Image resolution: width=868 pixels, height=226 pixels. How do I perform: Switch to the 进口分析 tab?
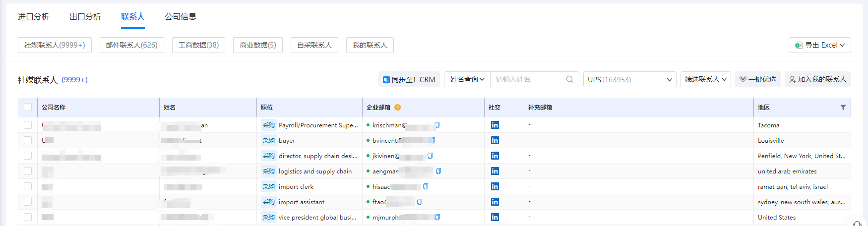(x=34, y=17)
